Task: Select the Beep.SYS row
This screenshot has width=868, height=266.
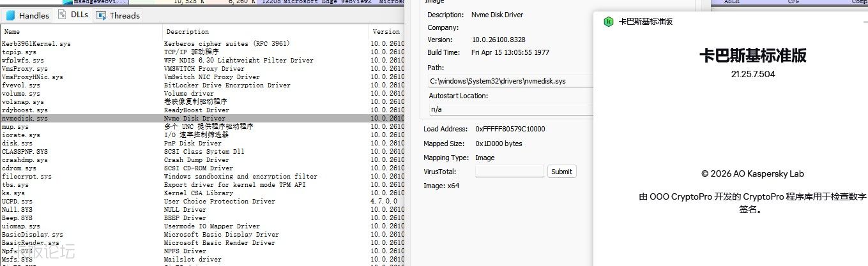Action: [202, 218]
